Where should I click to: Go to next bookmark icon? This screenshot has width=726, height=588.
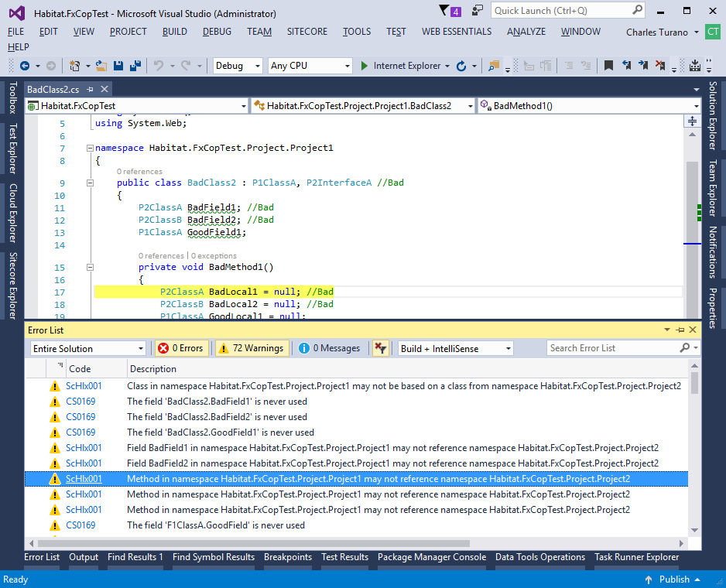tap(643, 67)
